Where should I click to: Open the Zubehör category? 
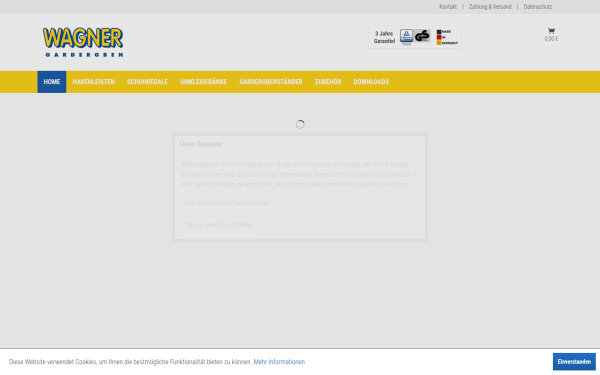(328, 82)
